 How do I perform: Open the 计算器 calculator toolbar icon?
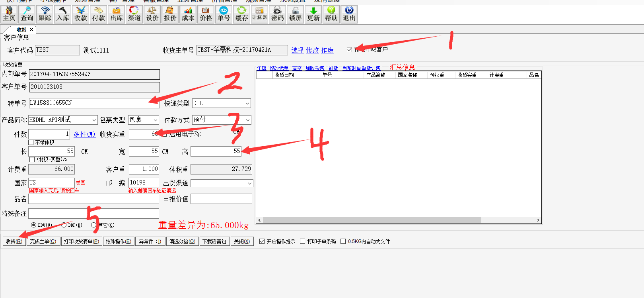[259, 14]
